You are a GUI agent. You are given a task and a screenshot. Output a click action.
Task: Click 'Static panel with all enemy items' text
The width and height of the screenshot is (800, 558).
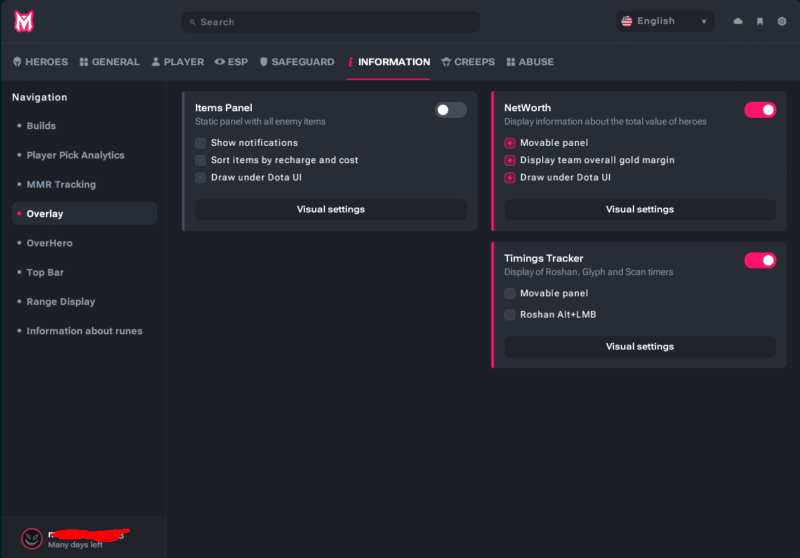tap(260, 121)
